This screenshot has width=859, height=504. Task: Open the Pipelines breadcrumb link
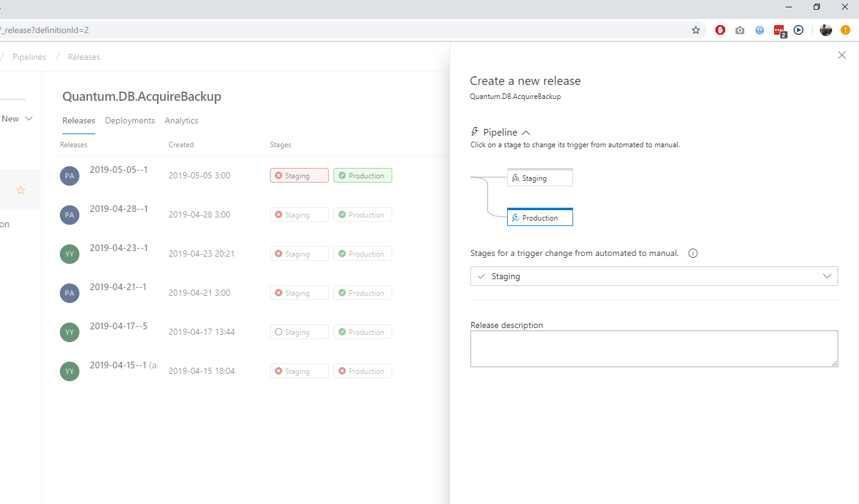29,57
